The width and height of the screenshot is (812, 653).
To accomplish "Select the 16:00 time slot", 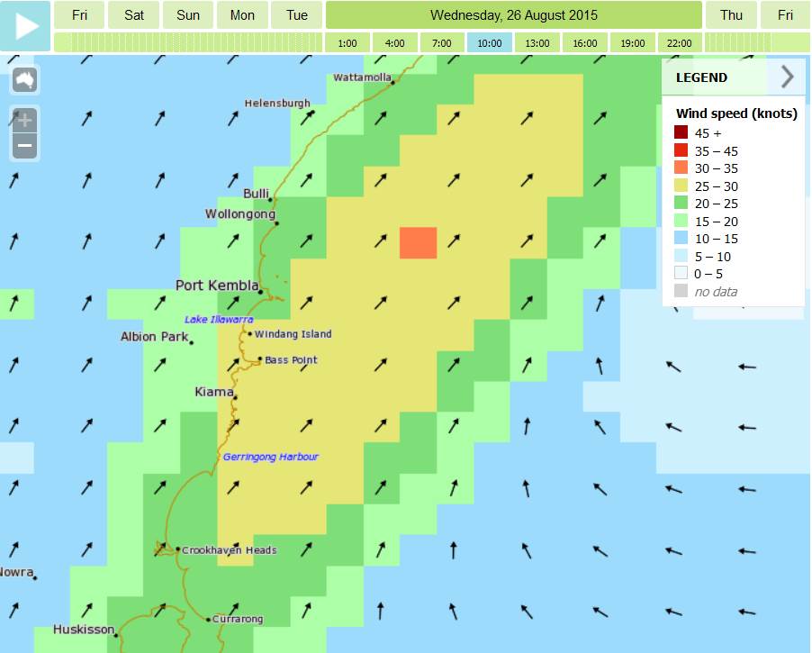I will (584, 43).
